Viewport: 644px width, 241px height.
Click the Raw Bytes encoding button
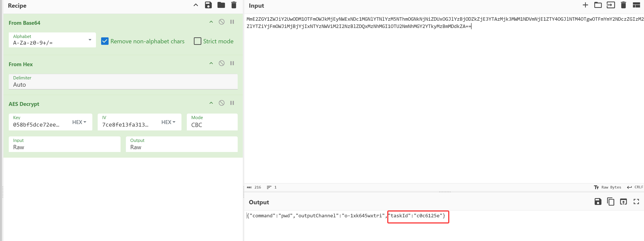(607, 187)
